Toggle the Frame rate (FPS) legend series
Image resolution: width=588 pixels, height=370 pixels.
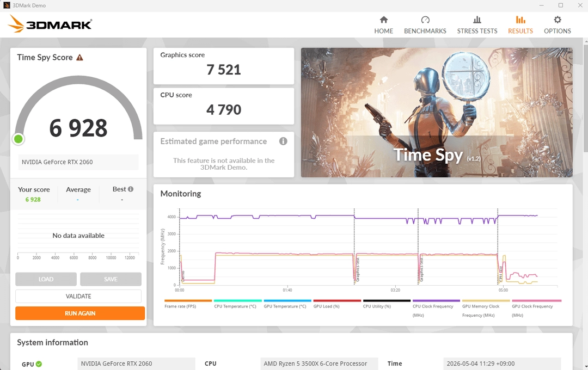(x=188, y=304)
